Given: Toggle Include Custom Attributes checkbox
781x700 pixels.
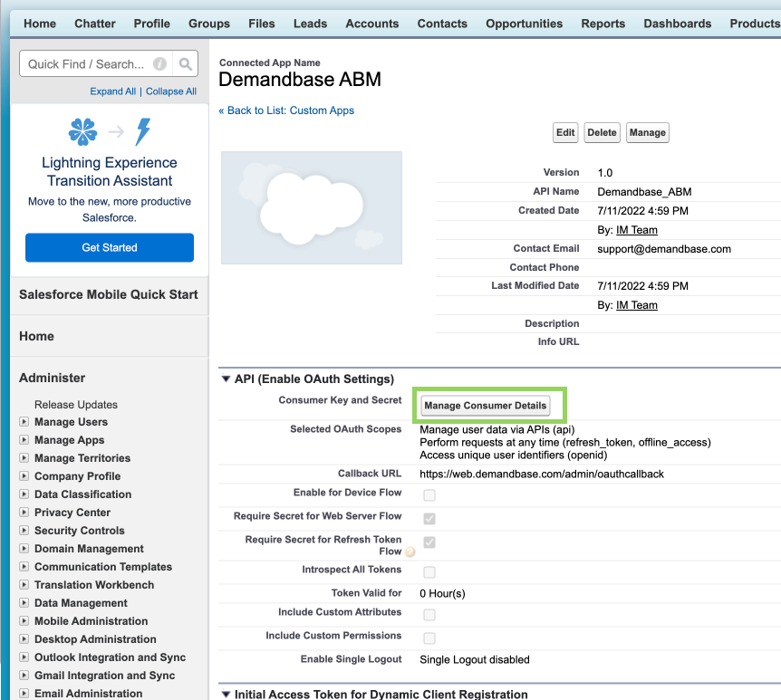Looking at the screenshot, I should [429, 614].
